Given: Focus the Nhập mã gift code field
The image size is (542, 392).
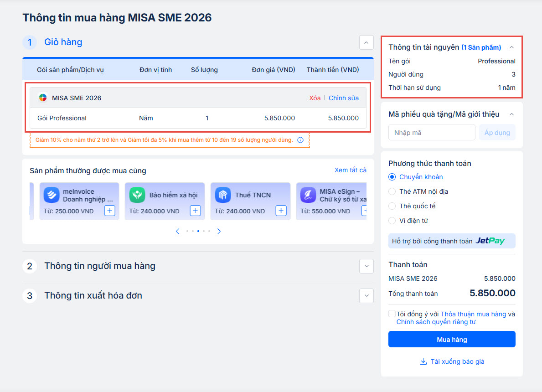Looking at the screenshot, I should point(432,133).
